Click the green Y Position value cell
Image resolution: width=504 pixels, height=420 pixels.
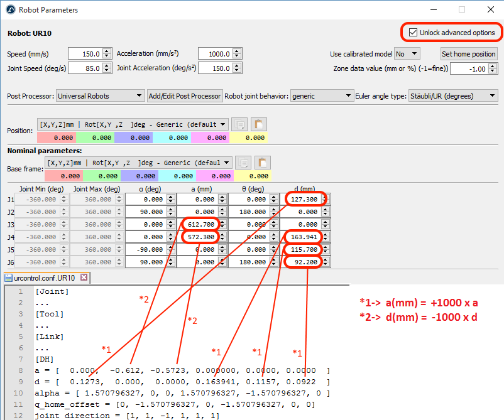coord(95,137)
